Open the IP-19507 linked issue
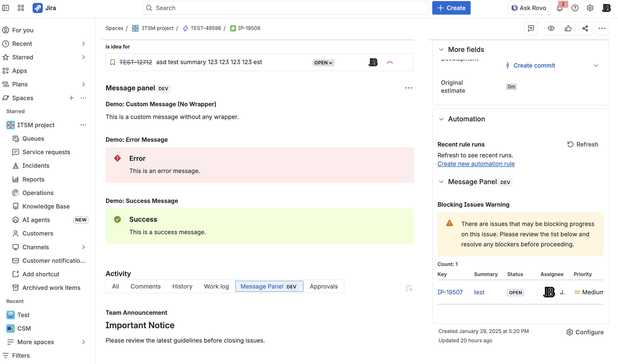Viewport: 618px width, 364px height. 450,292
